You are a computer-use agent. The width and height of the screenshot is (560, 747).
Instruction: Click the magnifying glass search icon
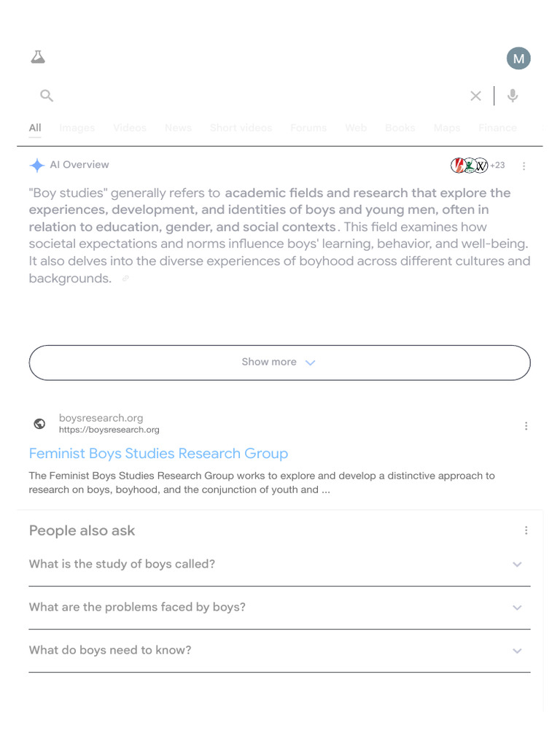[x=47, y=96]
